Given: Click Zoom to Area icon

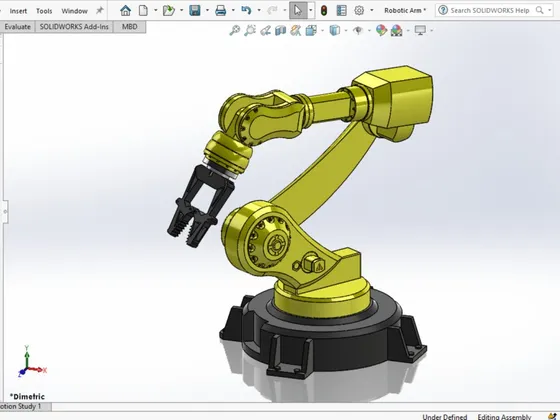Looking at the screenshot, I should point(250,31).
